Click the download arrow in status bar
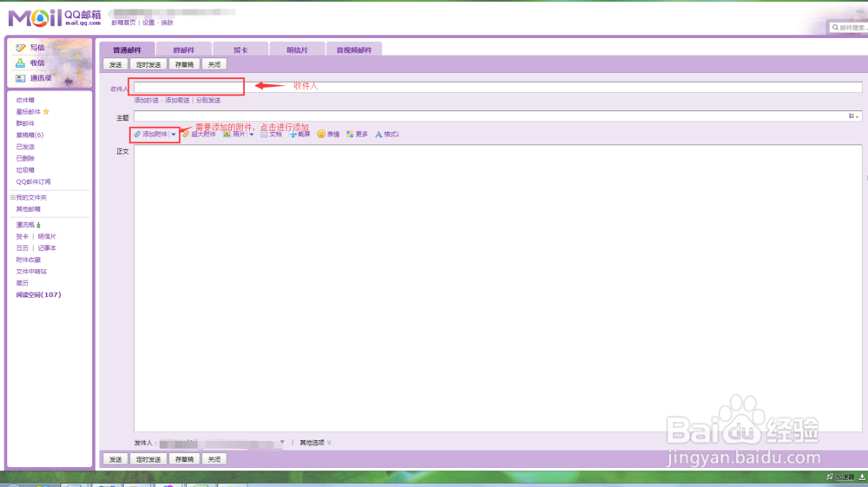 pyautogui.click(x=862, y=477)
